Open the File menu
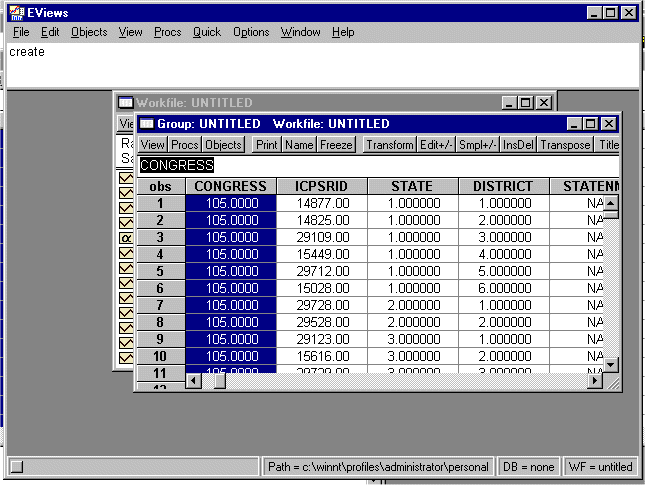Viewport: 645px width, 485px height. coord(21,32)
